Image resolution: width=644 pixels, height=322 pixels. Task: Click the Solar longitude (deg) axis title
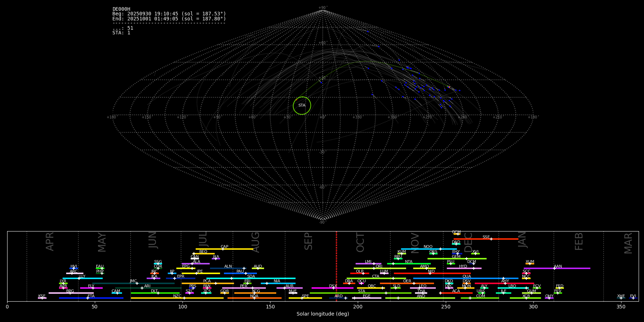pos(323,314)
